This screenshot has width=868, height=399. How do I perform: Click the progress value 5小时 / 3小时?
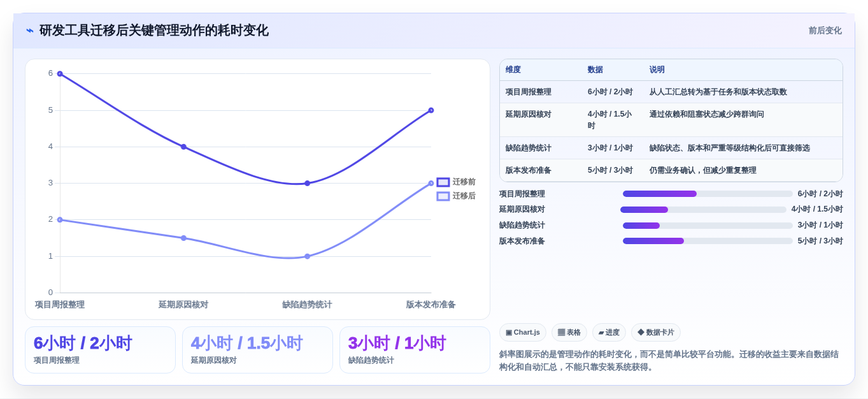[x=820, y=241]
